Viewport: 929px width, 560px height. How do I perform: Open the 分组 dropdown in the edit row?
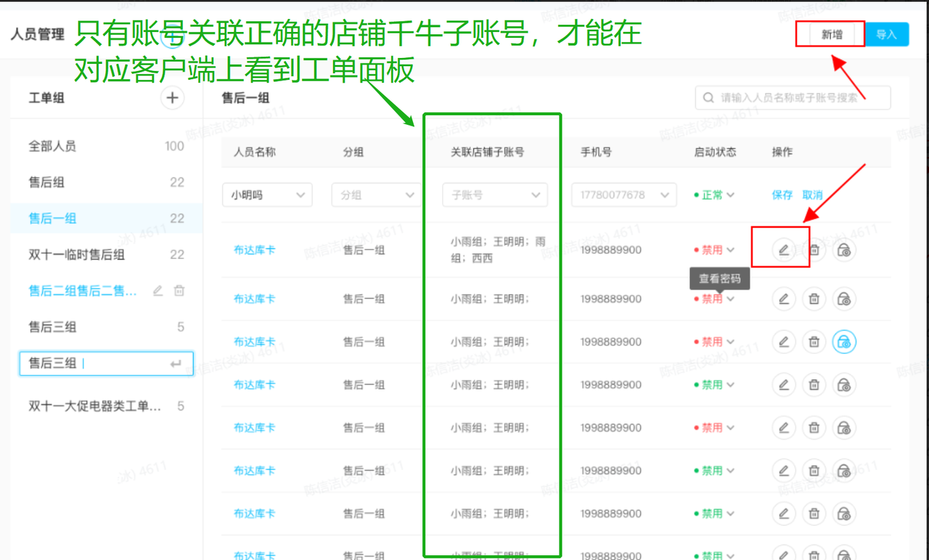376,195
